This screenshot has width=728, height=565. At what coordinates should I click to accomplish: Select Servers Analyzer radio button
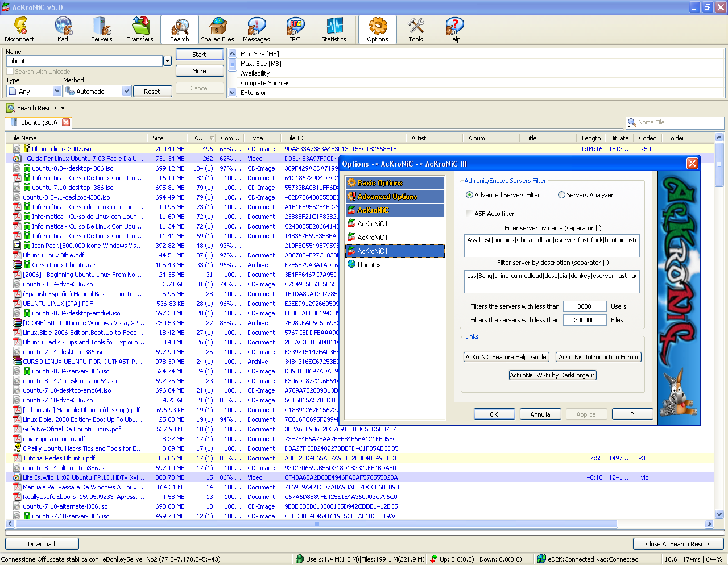(x=561, y=195)
